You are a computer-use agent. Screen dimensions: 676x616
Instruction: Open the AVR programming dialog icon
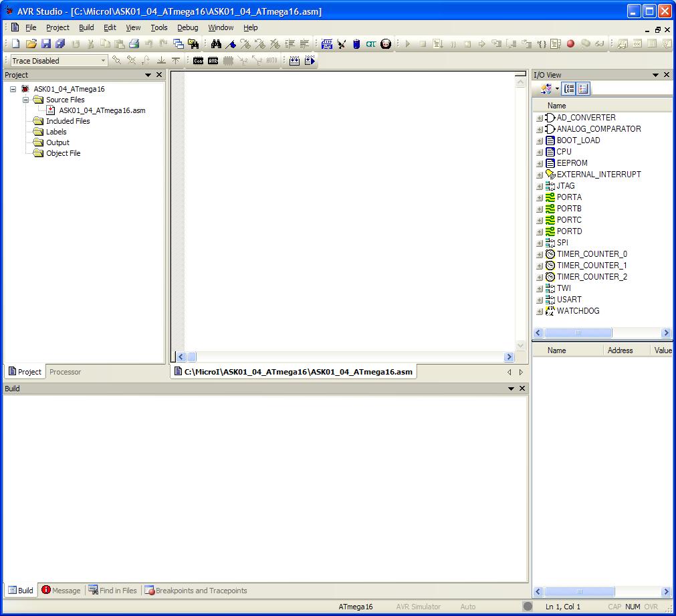point(213,60)
